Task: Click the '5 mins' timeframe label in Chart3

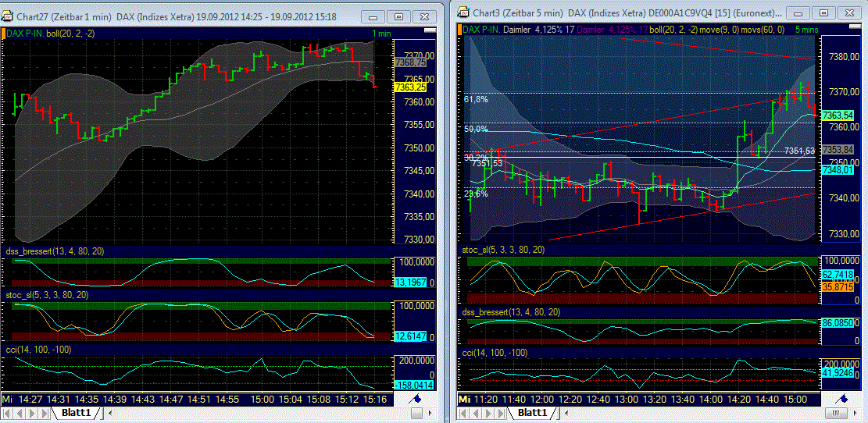Action: click(805, 30)
